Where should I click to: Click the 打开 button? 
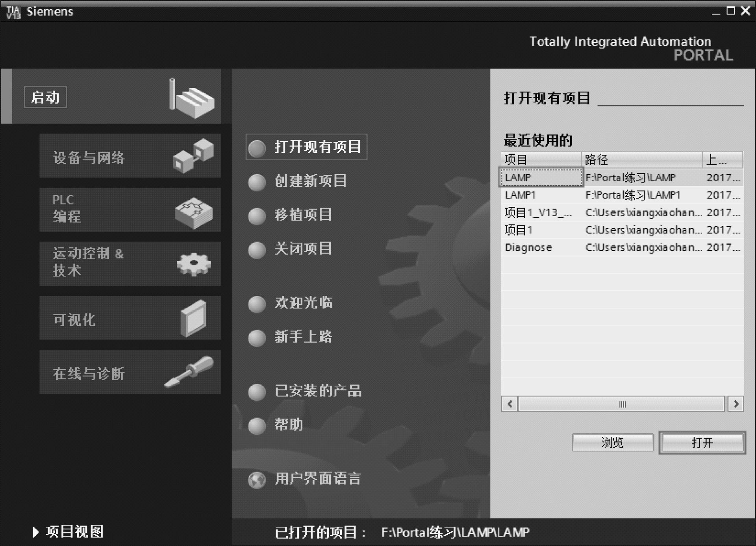pyautogui.click(x=702, y=442)
